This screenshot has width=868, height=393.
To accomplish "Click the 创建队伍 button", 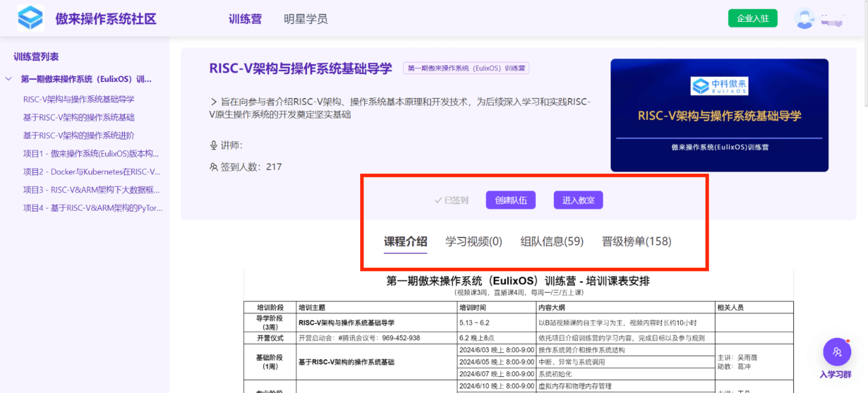I will coord(511,200).
